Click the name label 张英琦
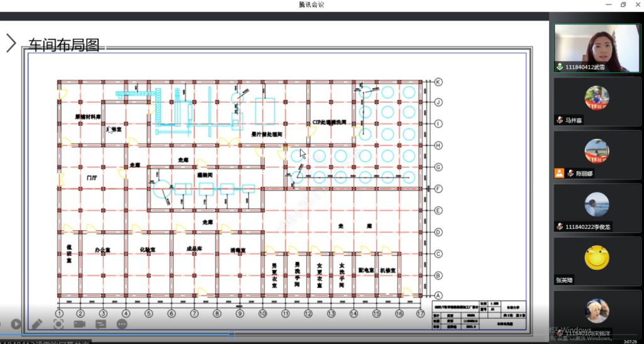Image resolution: width=644 pixels, height=344 pixels. click(564, 280)
